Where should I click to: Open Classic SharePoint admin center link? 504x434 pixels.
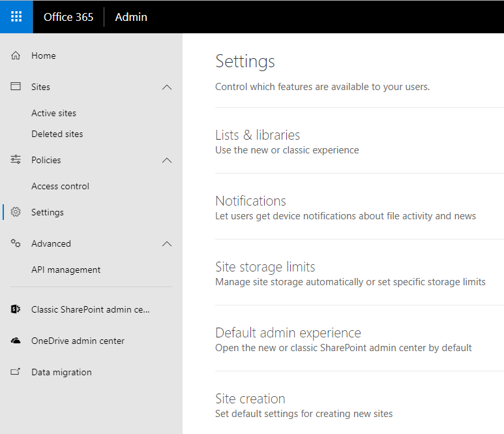coord(91,309)
